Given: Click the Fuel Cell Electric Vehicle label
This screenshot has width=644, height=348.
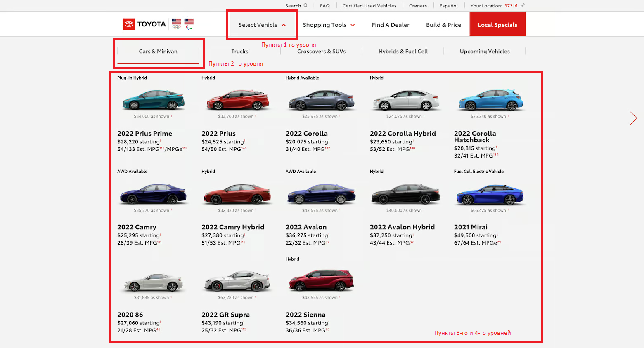Looking at the screenshot, I should click(x=479, y=172).
